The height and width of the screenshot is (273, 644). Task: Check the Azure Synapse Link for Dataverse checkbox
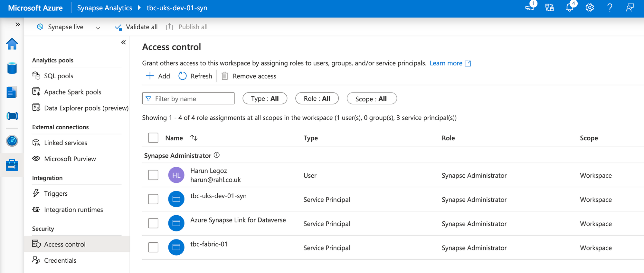pyautogui.click(x=153, y=223)
